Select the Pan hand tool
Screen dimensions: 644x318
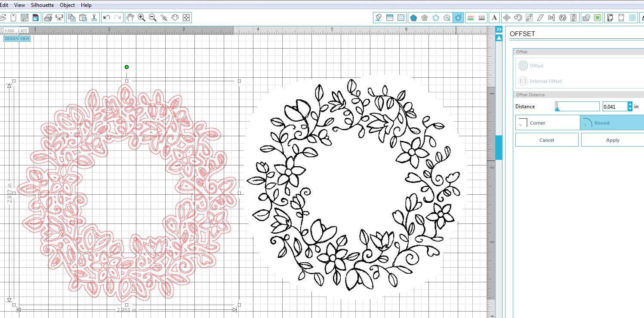click(x=130, y=18)
